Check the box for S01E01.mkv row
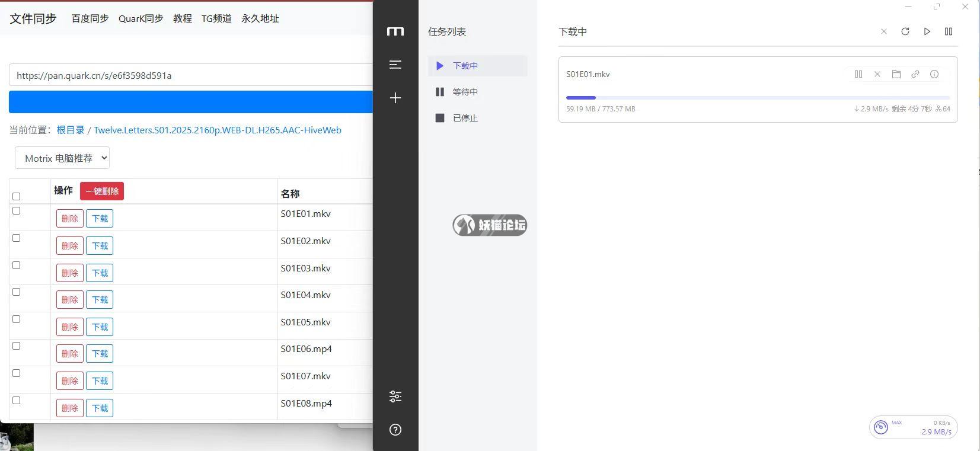 (17, 210)
